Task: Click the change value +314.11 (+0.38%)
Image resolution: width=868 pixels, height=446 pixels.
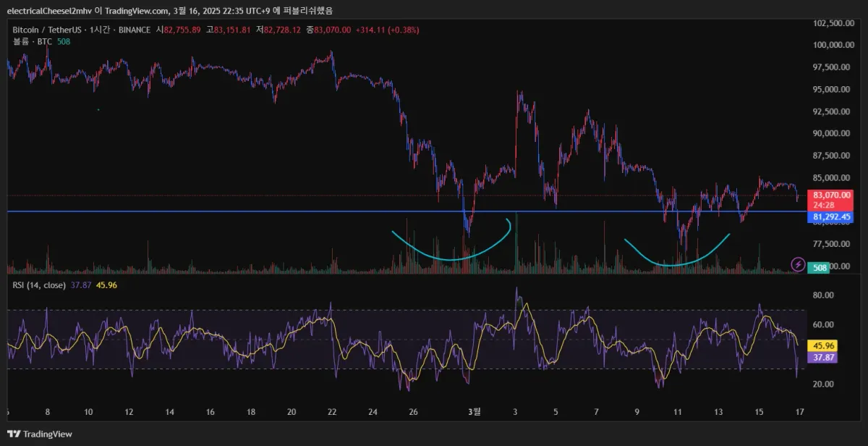Action: (388, 30)
